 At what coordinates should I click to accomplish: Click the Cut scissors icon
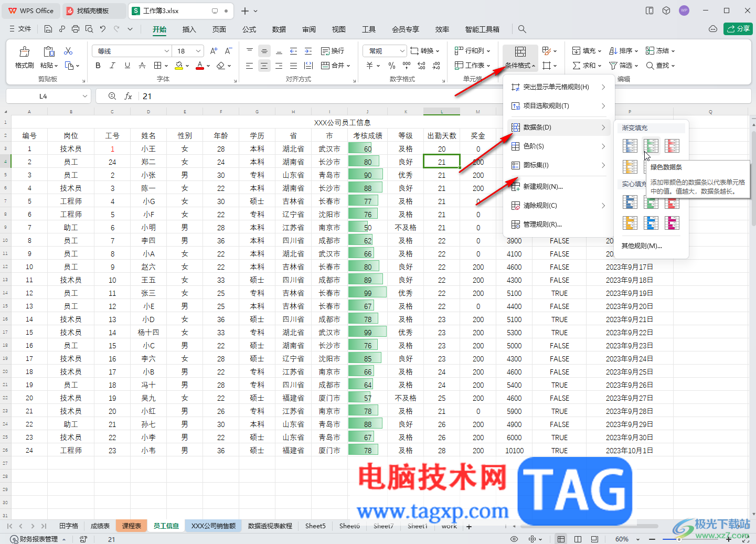click(x=68, y=51)
